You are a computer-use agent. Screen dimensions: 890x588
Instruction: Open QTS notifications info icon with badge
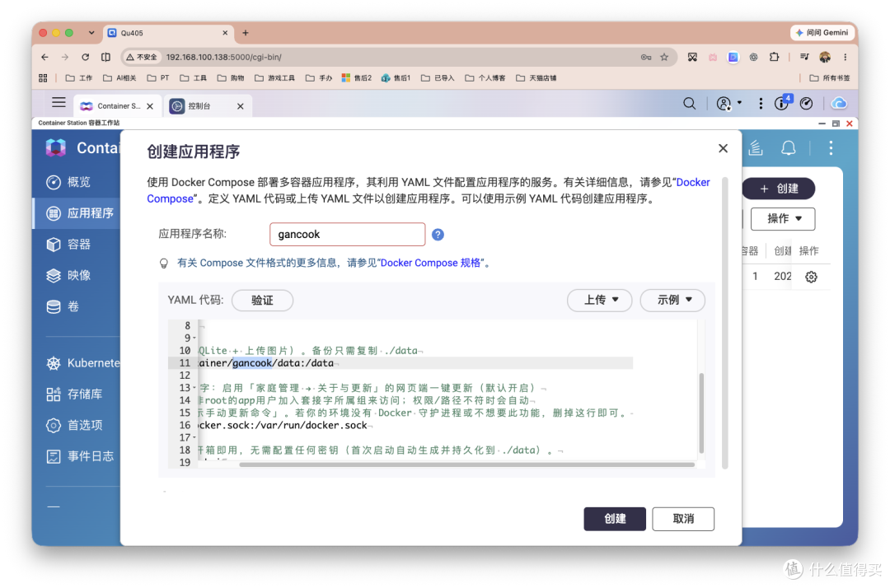coord(782,103)
